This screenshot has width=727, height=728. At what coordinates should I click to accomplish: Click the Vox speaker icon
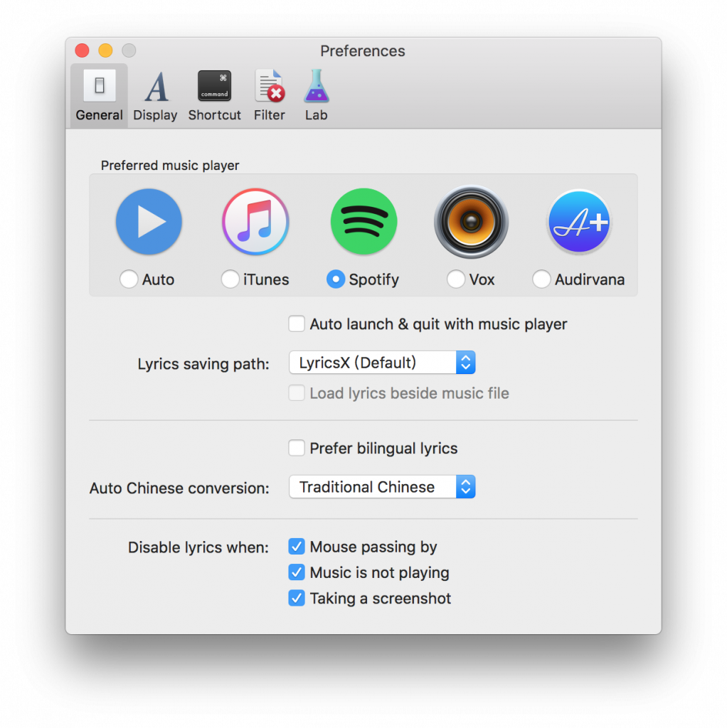tap(471, 222)
